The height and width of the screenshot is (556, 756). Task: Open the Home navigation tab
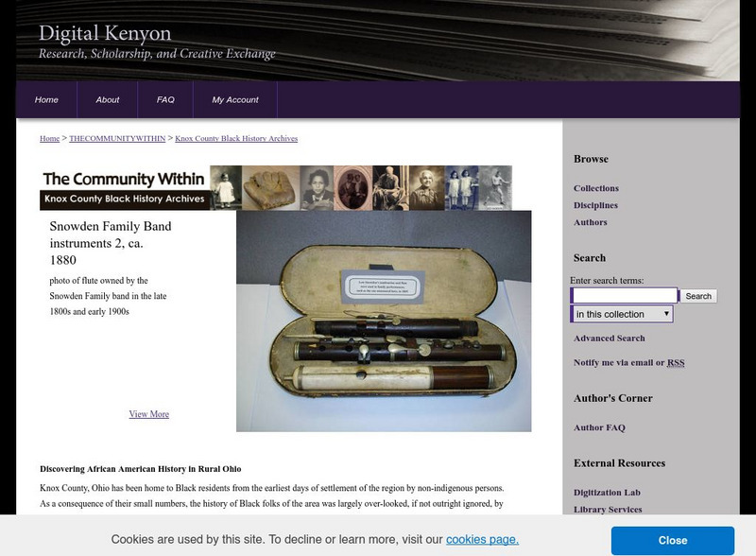pos(46,99)
